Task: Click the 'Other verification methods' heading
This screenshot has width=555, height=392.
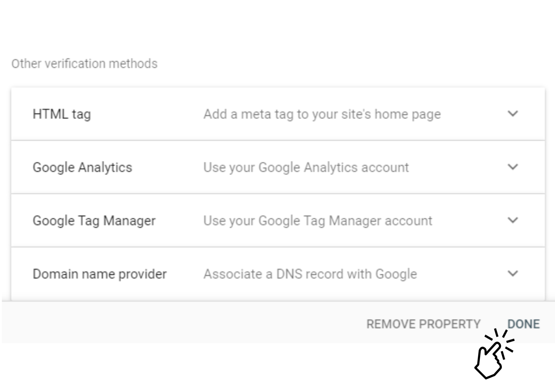Action: click(84, 64)
